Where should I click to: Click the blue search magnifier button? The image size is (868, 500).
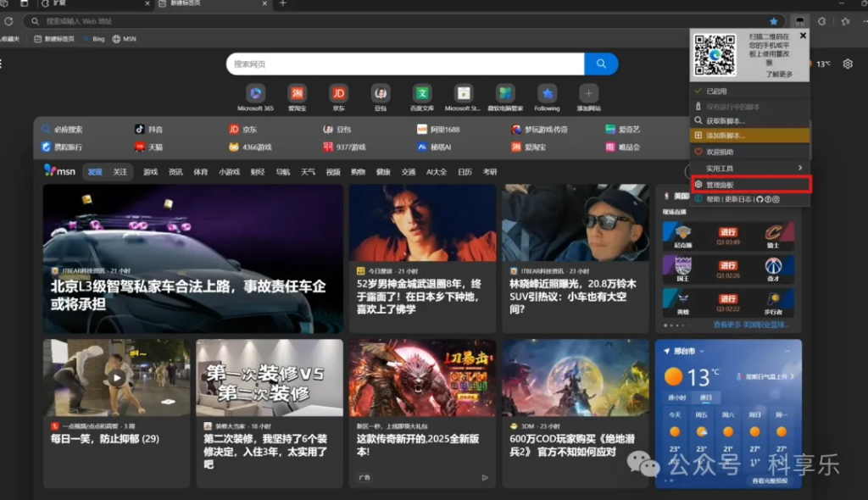(x=601, y=64)
